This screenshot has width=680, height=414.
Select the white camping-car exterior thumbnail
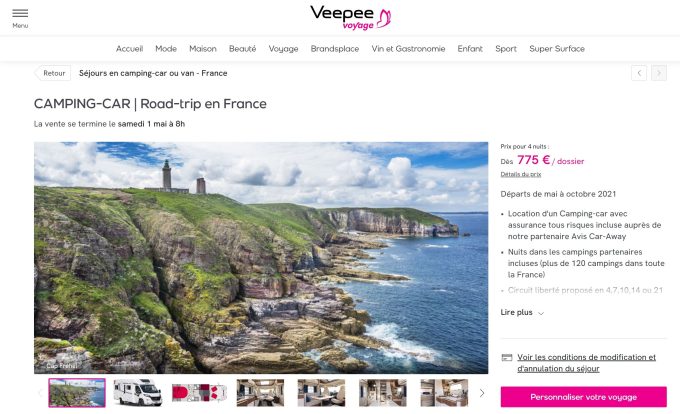click(x=137, y=393)
